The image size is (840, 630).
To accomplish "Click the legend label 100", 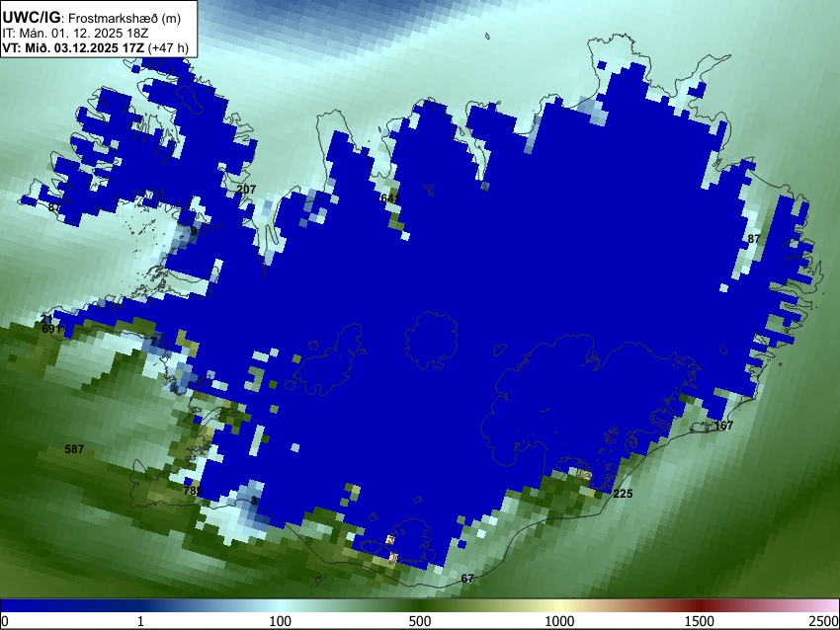I will tap(281, 621).
